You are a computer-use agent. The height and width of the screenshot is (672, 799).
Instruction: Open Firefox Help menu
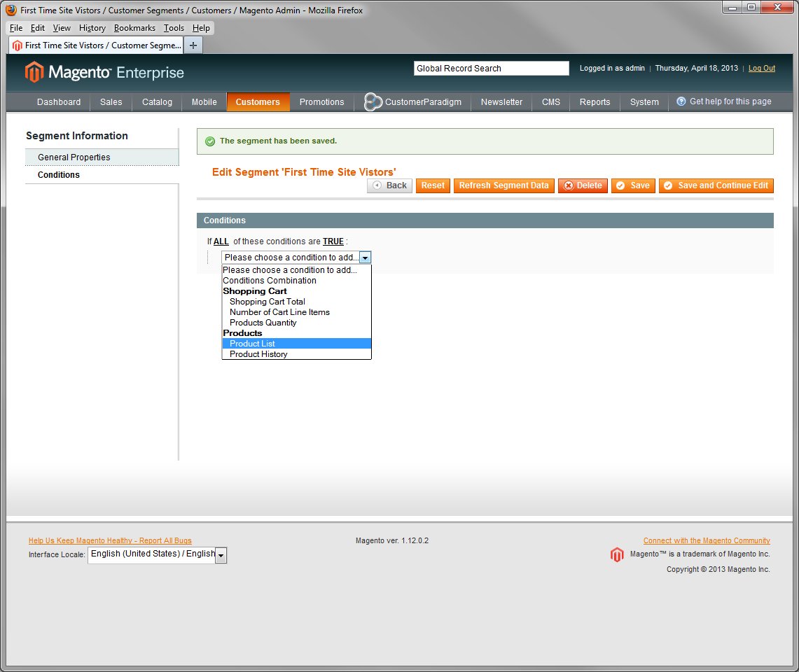pyautogui.click(x=201, y=28)
